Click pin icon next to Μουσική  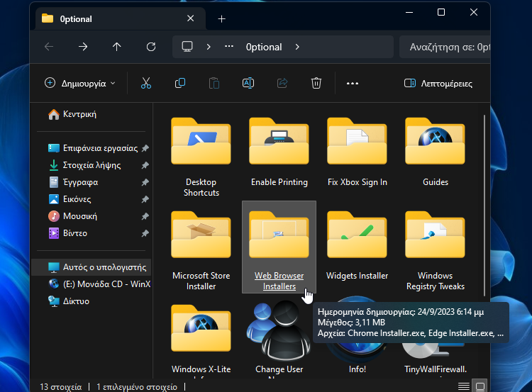click(145, 216)
